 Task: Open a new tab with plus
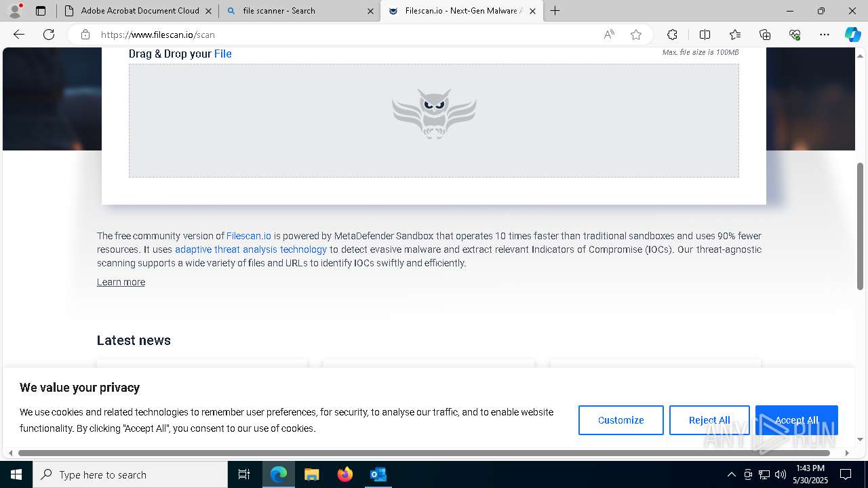[555, 11]
